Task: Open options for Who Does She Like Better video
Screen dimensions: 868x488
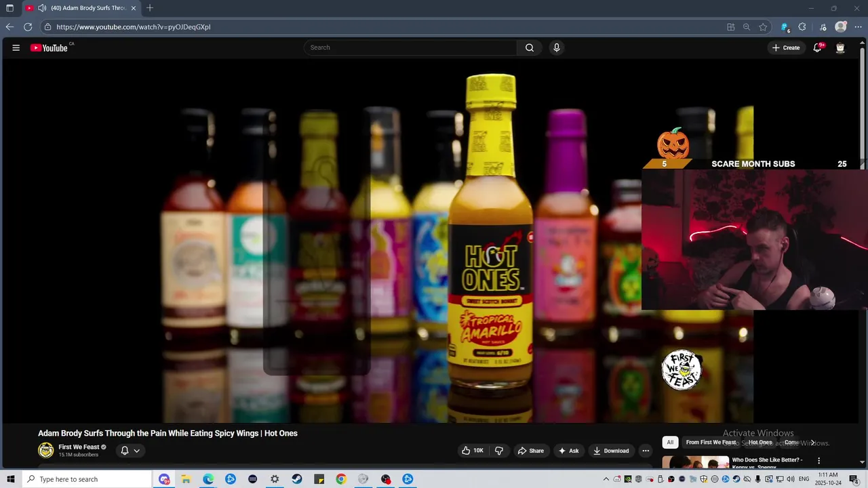Action: [818, 461]
